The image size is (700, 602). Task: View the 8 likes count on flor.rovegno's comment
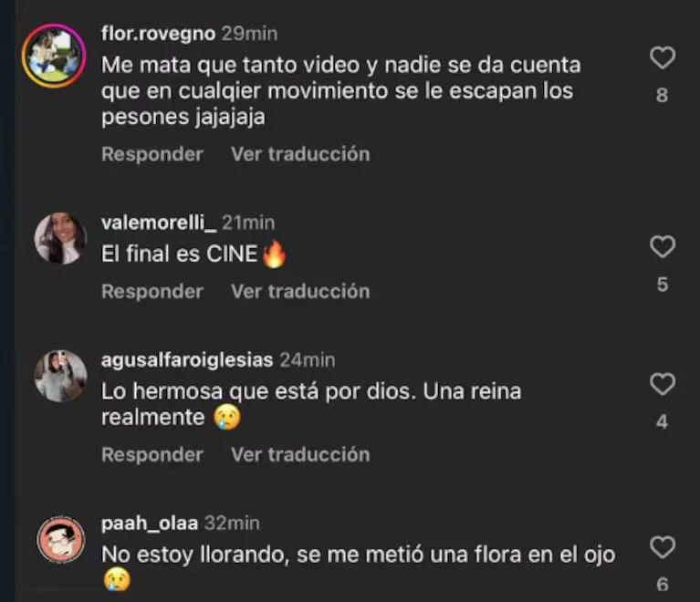click(x=662, y=95)
